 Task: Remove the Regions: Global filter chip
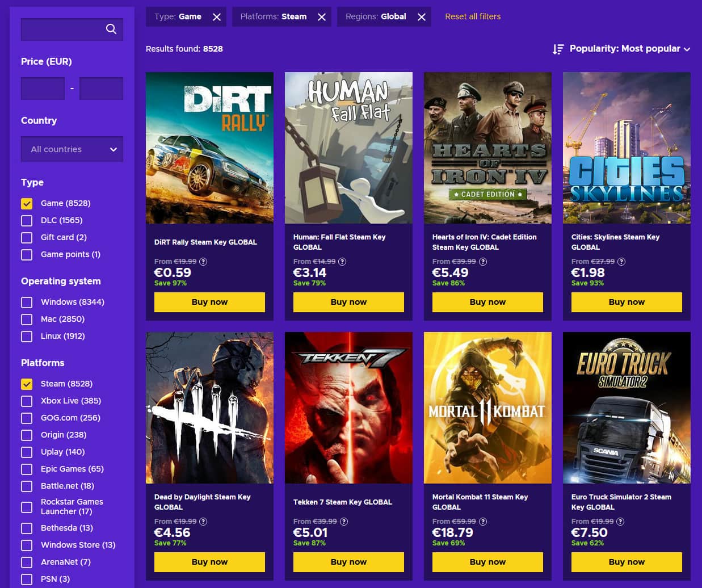click(x=421, y=16)
